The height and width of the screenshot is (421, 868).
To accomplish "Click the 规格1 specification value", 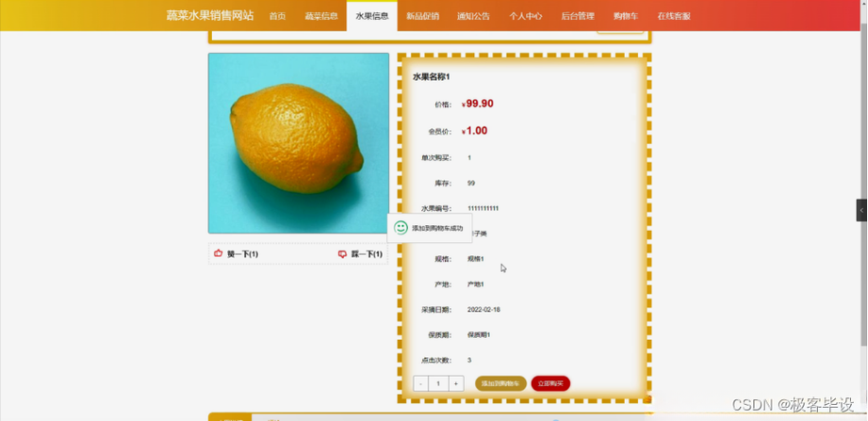I will tap(476, 259).
